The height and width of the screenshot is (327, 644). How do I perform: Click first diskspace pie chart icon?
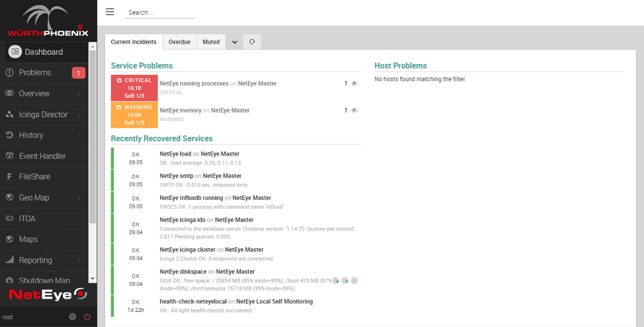pyautogui.click(x=336, y=281)
